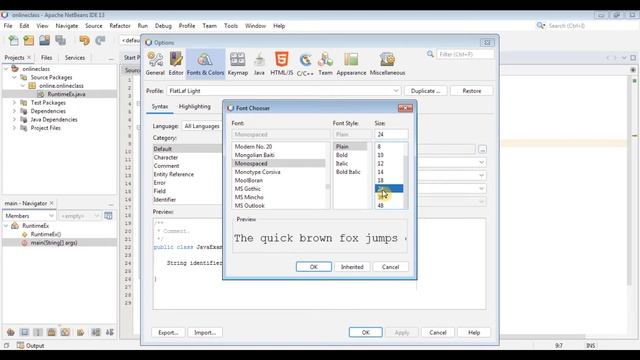Image resolution: width=640 pixels, height=360 pixels.
Task: Open the Profile dropdown showing FlatLaf Light
Action: [x=284, y=91]
